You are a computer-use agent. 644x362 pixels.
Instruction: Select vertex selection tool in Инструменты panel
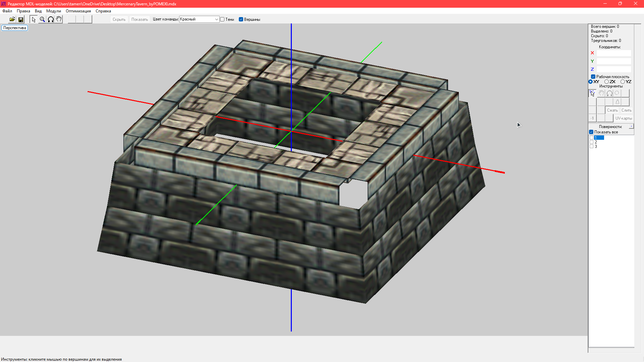click(592, 93)
